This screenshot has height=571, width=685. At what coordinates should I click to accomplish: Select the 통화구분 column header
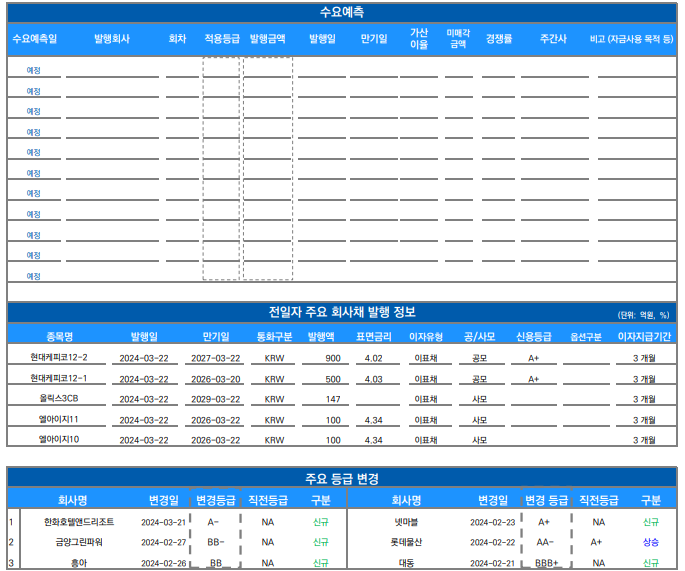tap(274, 337)
